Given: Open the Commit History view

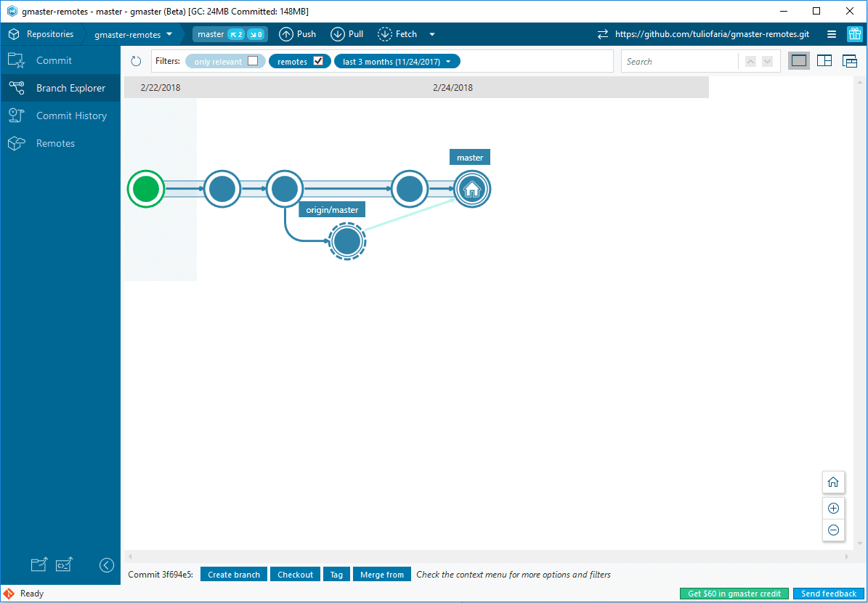Looking at the screenshot, I should 60,116.
